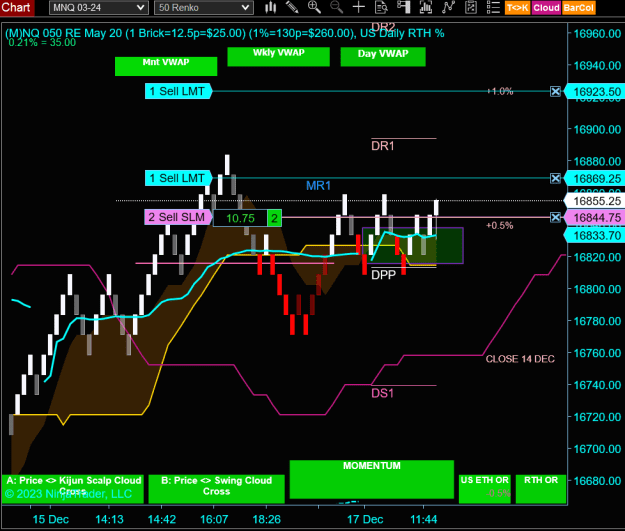
Task: Select the 2 Sell SLM order label
Action: 177,217
